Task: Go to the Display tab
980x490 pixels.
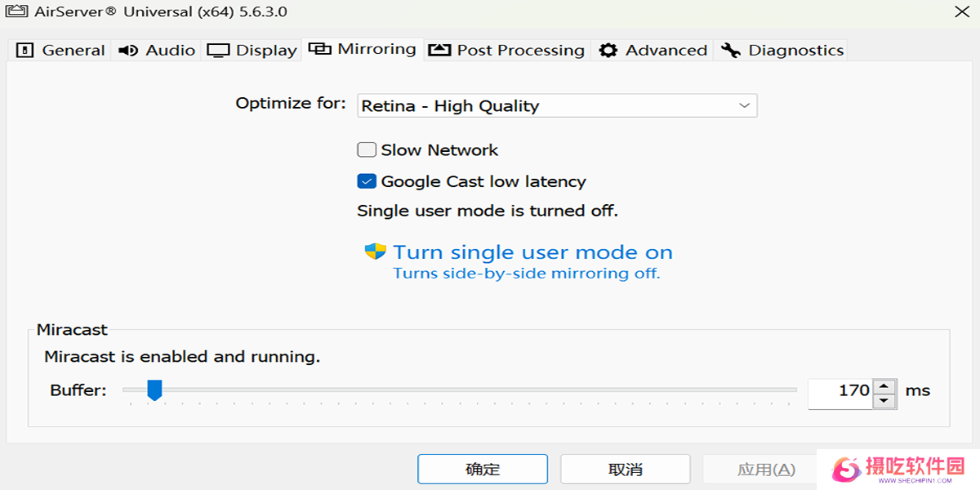Action: click(x=252, y=51)
